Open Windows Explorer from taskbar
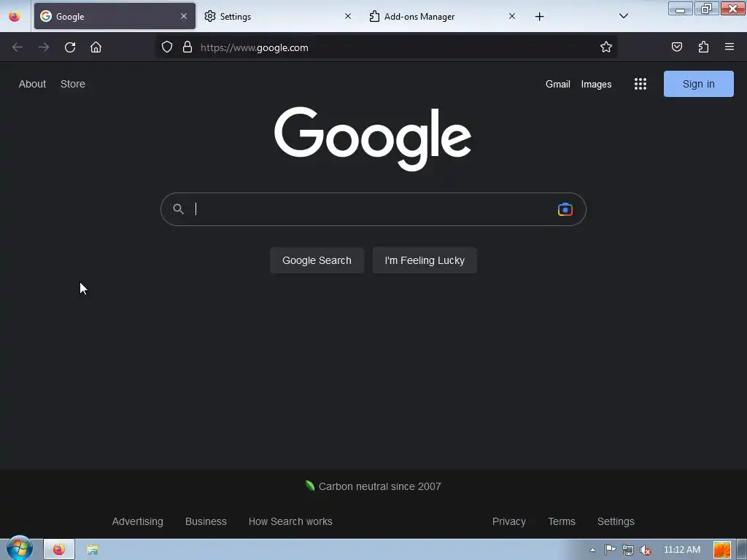 tap(93, 550)
